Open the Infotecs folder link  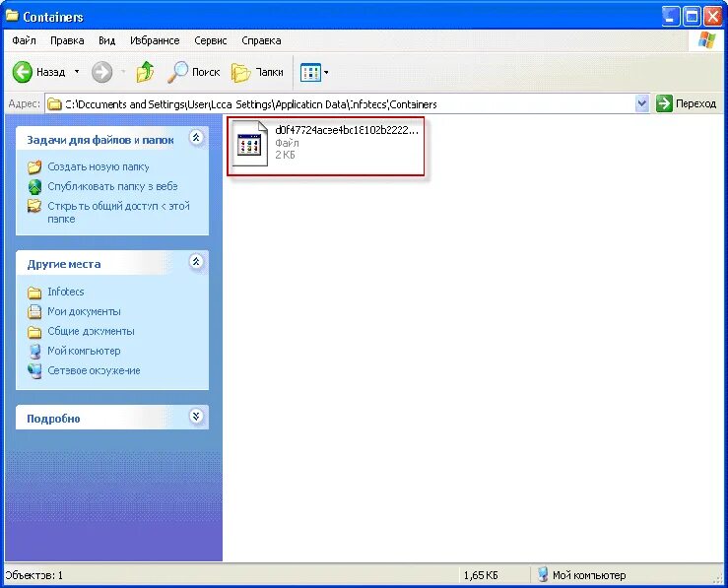[66, 292]
